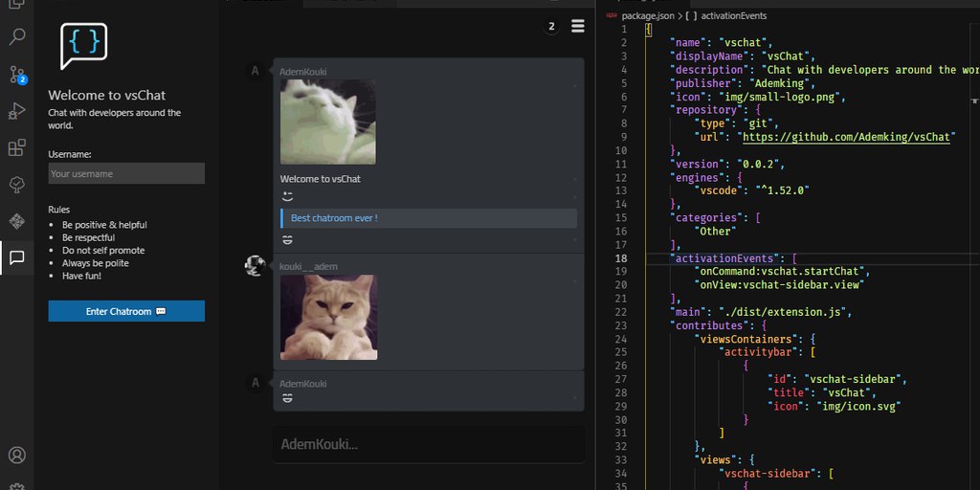Click the grinning emoji in last AdemKouki message
The width and height of the screenshot is (980, 490).
(x=287, y=398)
